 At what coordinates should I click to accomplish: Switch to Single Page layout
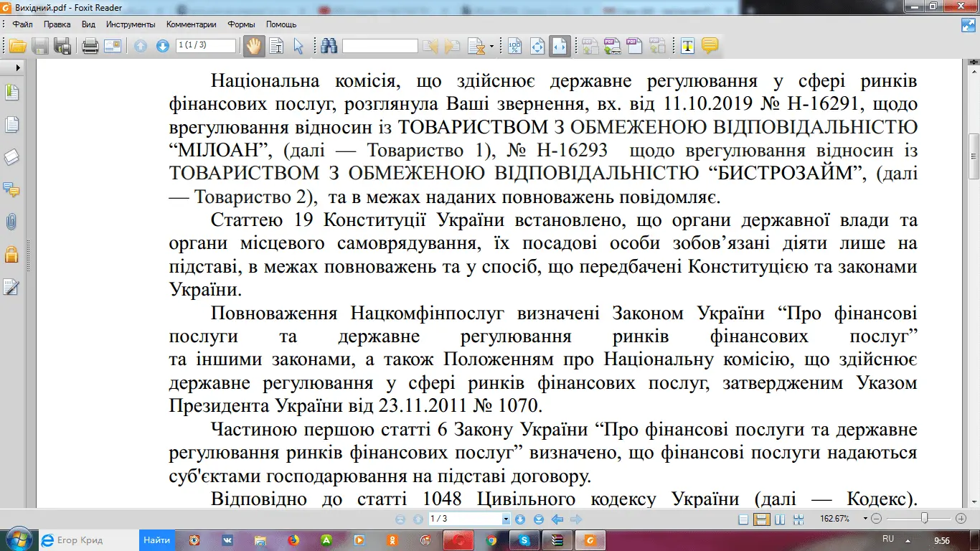(744, 519)
